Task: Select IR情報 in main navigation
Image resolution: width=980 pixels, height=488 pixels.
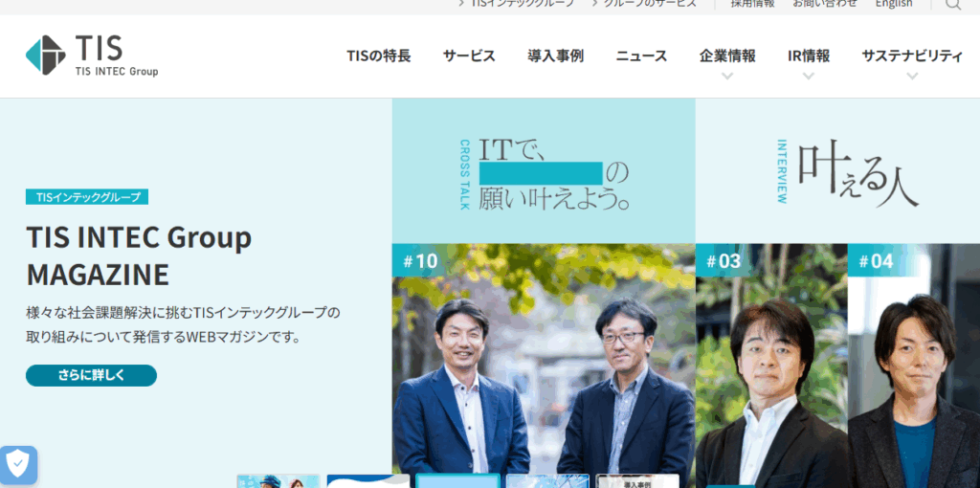Action: [809, 56]
